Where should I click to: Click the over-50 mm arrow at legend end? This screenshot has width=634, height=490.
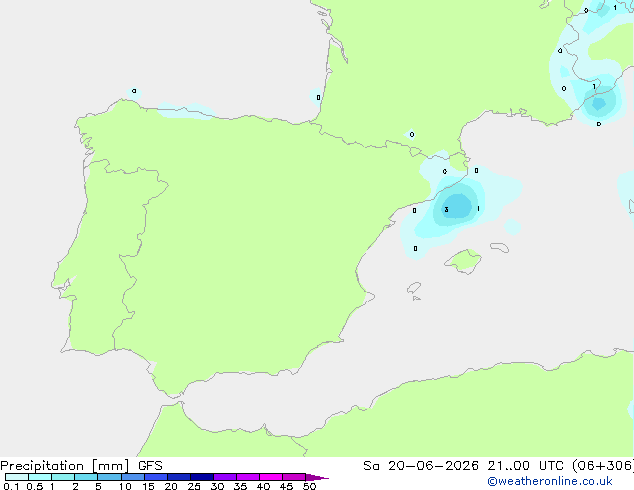tap(317, 477)
